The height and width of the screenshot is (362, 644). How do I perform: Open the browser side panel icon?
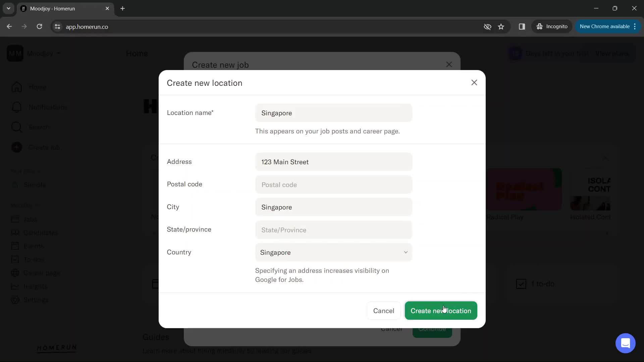[x=522, y=26]
